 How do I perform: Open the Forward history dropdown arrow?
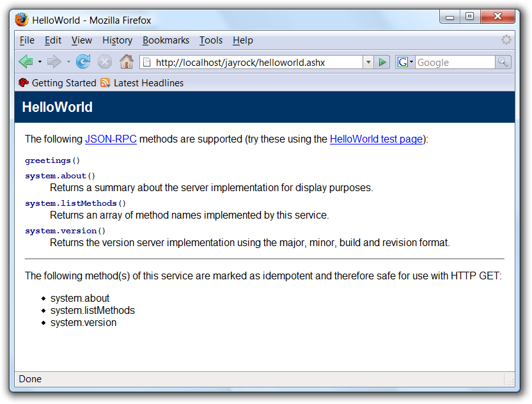(68, 62)
